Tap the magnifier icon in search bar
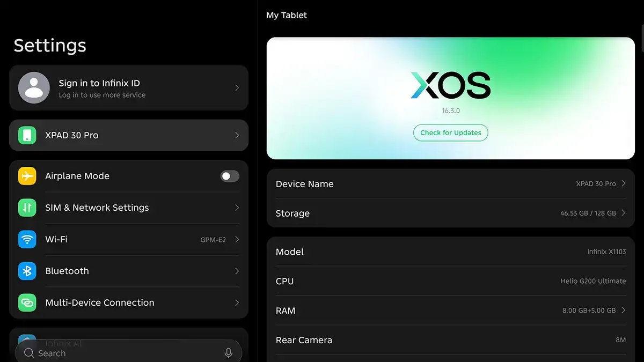The height and width of the screenshot is (362, 644). coord(29,353)
